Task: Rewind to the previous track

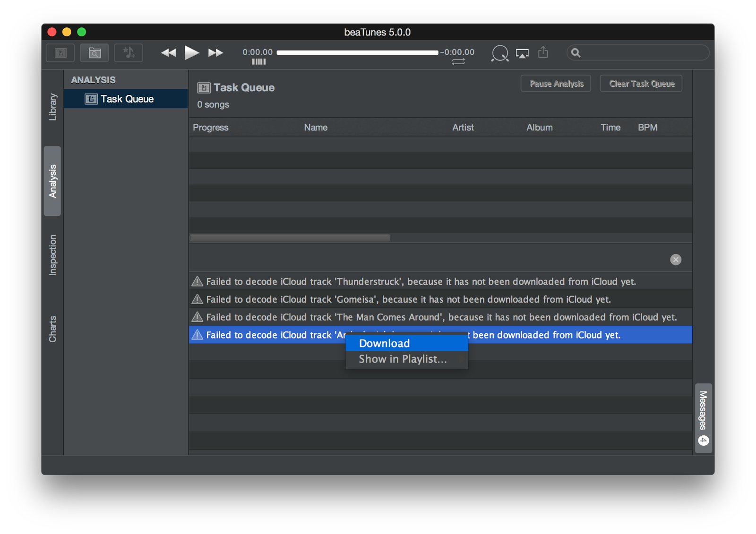Action: pyautogui.click(x=168, y=53)
